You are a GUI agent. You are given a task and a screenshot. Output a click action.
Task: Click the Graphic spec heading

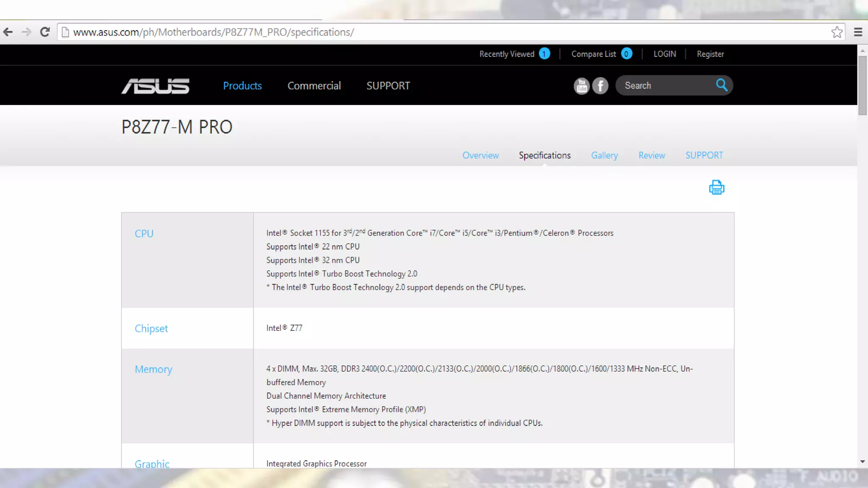[x=152, y=463]
